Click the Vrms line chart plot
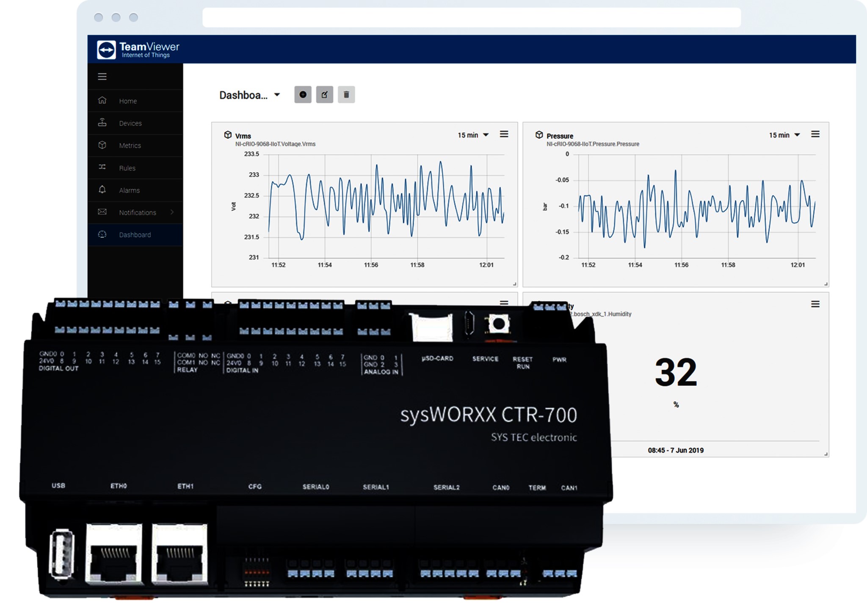This screenshot has height=616, width=867. (385, 206)
